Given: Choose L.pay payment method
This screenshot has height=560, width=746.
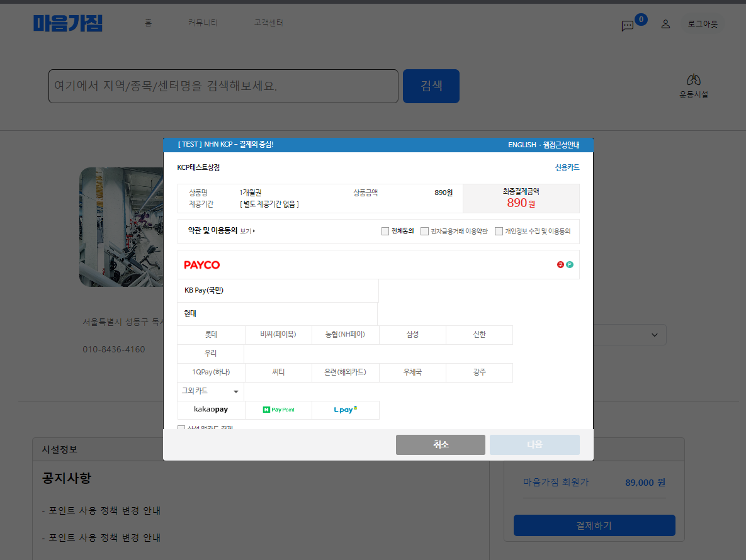Looking at the screenshot, I should pos(346,410).
